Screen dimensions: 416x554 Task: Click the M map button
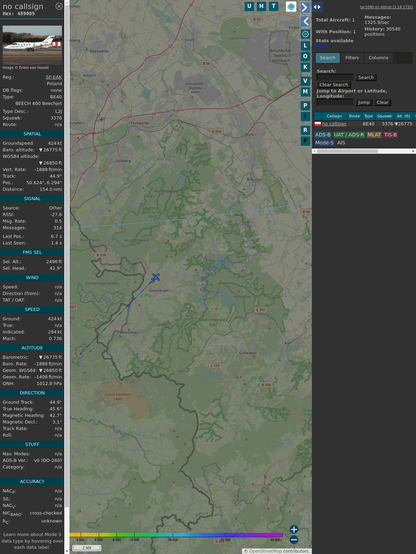pos(305,92)
